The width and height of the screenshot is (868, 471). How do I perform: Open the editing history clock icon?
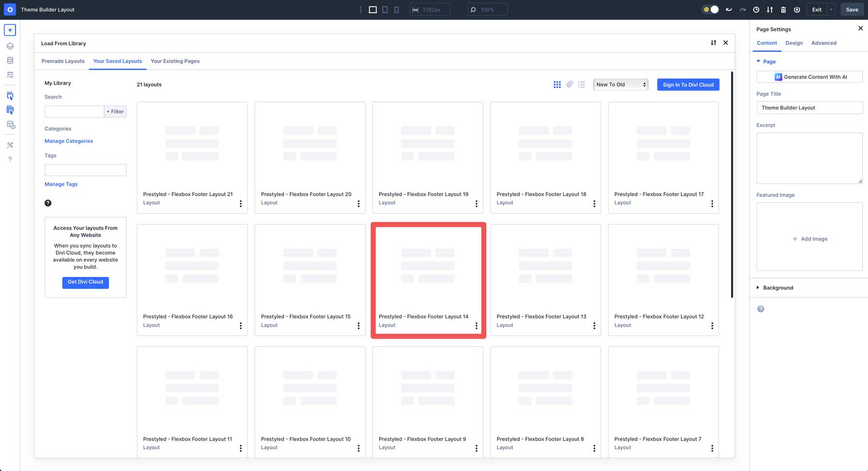pos(756,10)
